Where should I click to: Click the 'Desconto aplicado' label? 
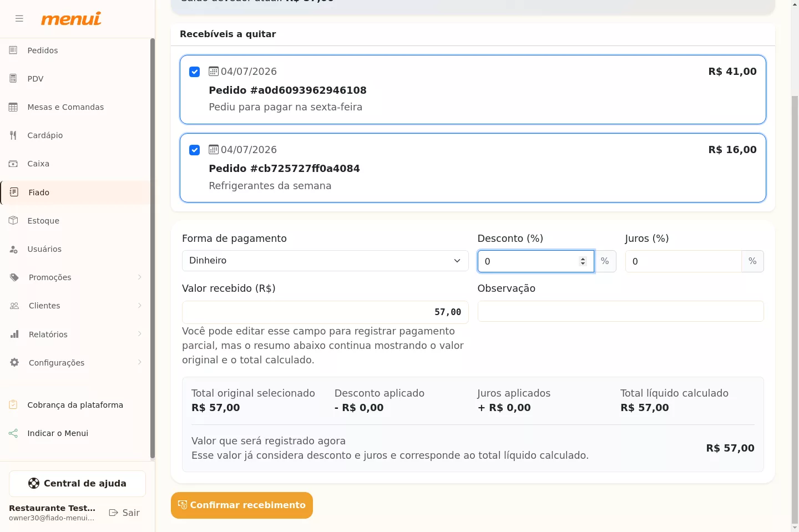tap(380, 393)
